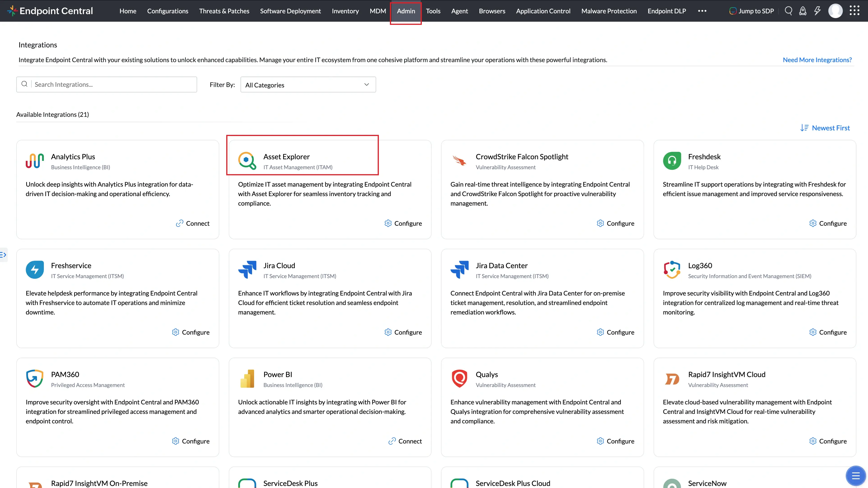Click the Power BI logo icon
The image size is (868, 488).
pyautogui.click(x=247, y=379)
